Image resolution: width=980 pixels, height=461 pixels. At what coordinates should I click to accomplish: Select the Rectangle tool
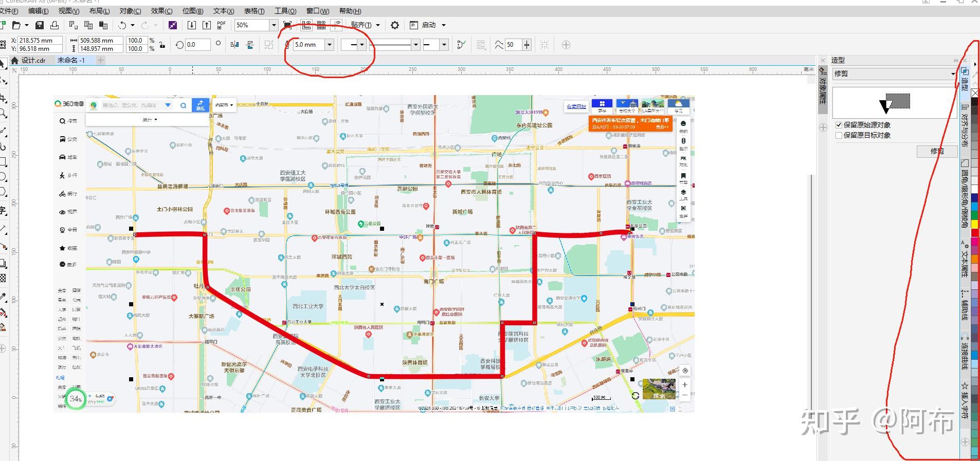pos(3,162)
